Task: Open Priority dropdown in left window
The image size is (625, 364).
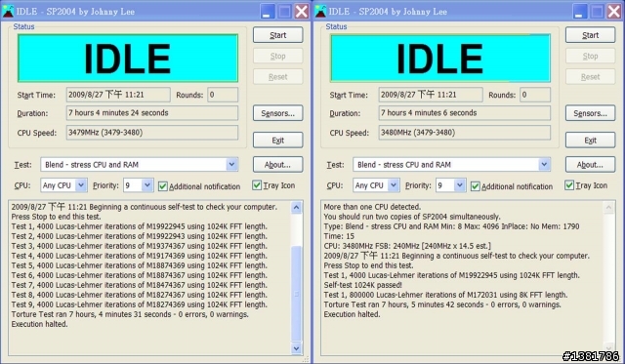Action: (x=147, y=185)
